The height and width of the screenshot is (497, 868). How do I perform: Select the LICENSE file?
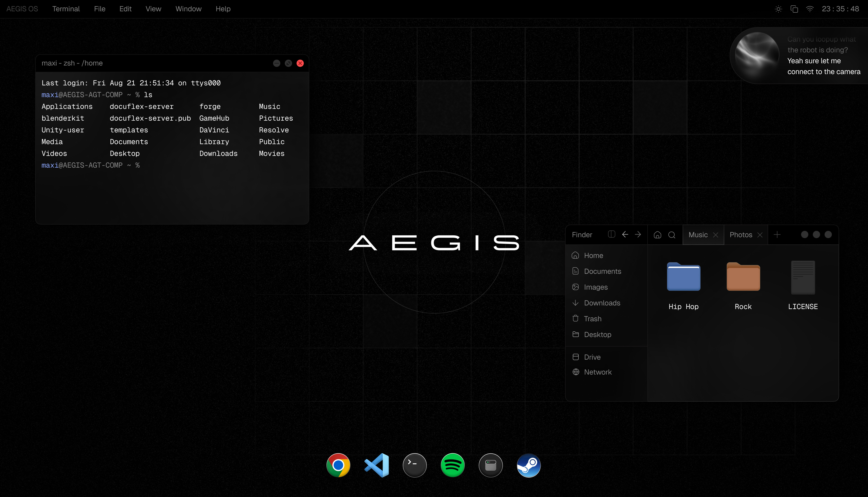pos(803,286)
